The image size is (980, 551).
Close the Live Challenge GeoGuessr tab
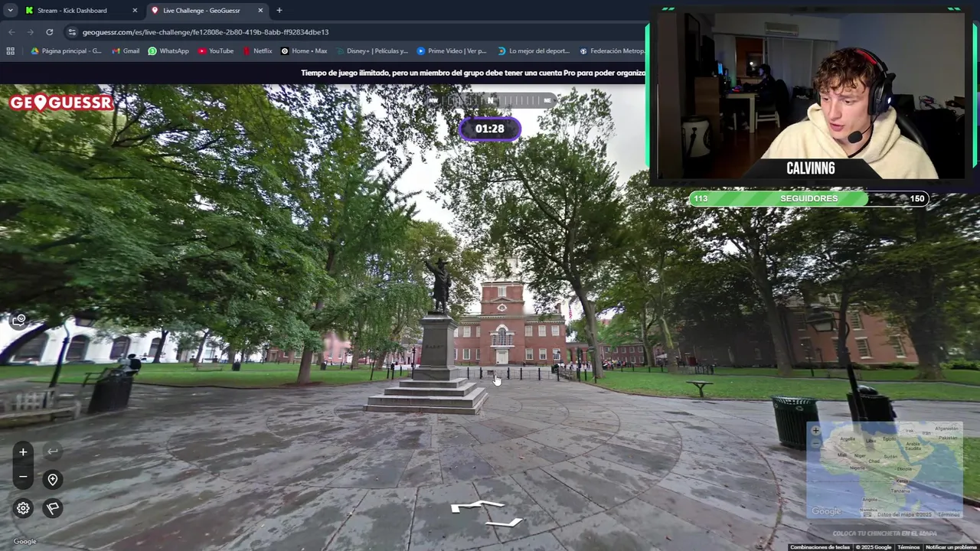(260, 11)
